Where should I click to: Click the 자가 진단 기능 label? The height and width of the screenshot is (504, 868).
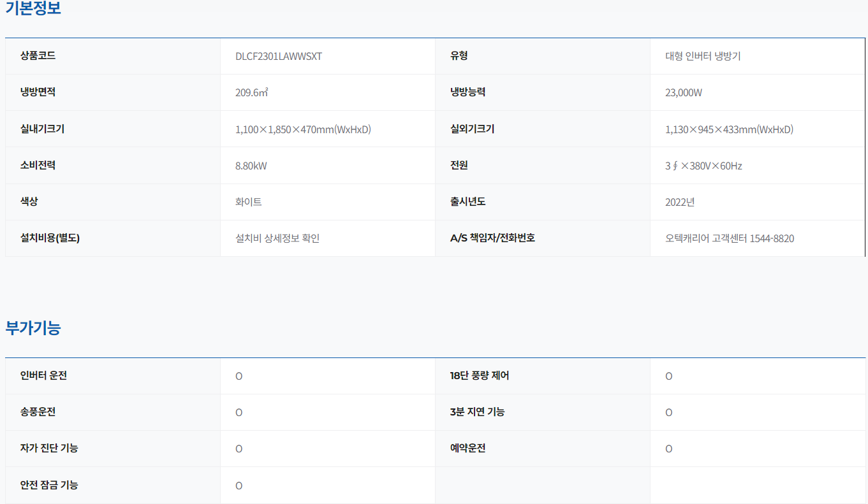pos(49,448)
